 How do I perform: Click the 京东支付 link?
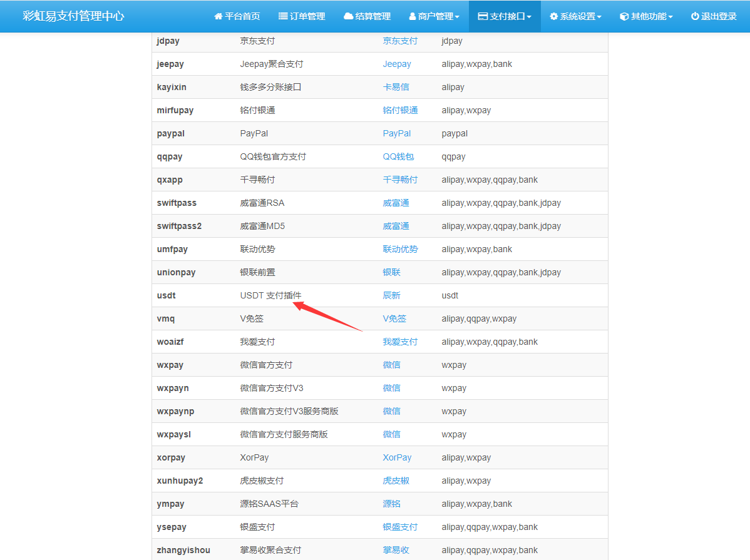tap(400, 41)
